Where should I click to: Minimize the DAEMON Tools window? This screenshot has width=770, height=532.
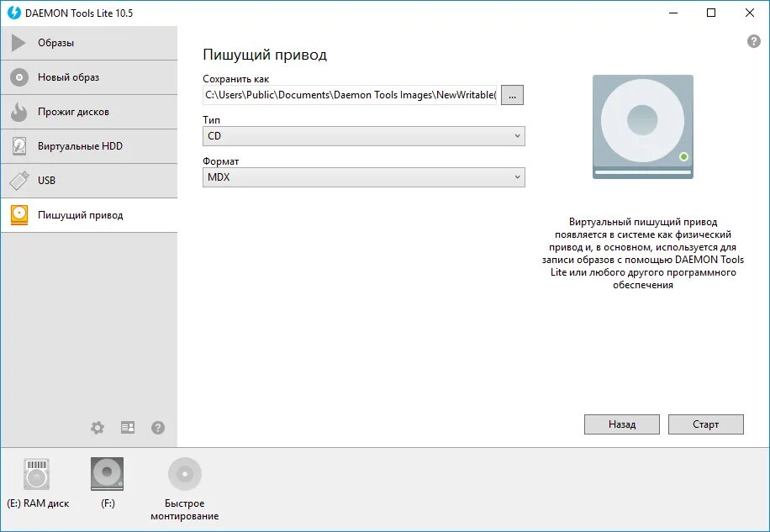coord(673,13)
